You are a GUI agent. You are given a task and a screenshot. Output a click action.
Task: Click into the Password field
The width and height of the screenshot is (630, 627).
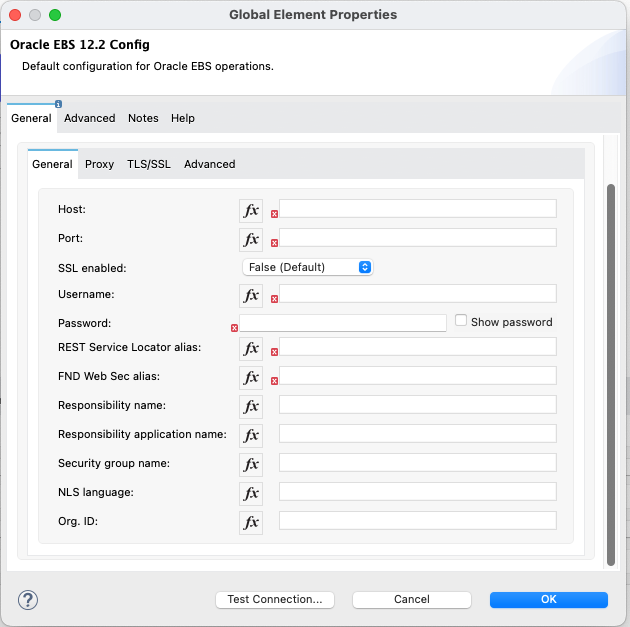[343, 323]
